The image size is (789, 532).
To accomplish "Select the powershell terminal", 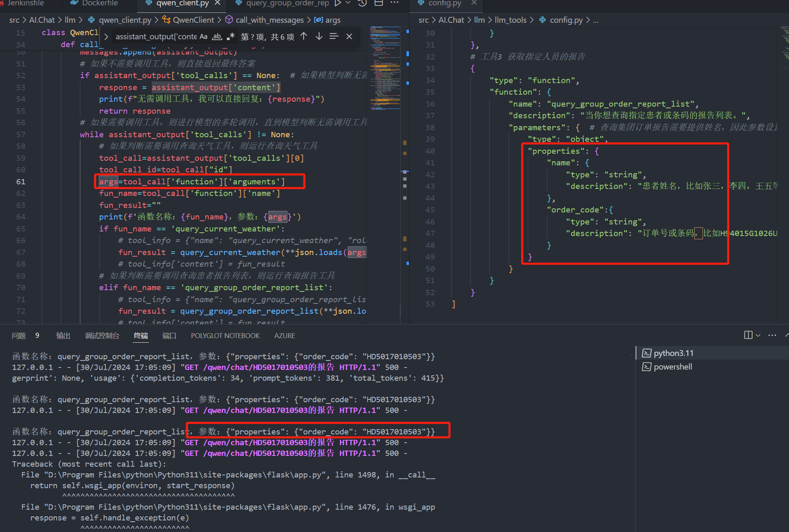I will point(711,367).
